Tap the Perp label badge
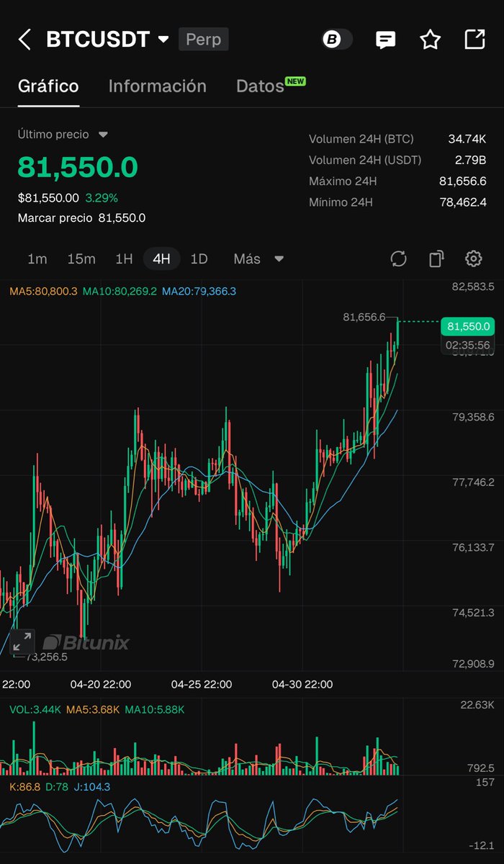The height and width of the screenshot is (864, 504). (x=203, y=40)
